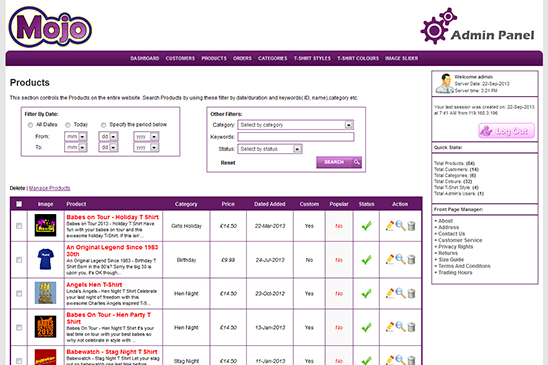Click trash icon for Babes on Tour Holiday T Shirt
Image resolution: width=548 pixels, height=365 pixels.
tap(411, 226)
